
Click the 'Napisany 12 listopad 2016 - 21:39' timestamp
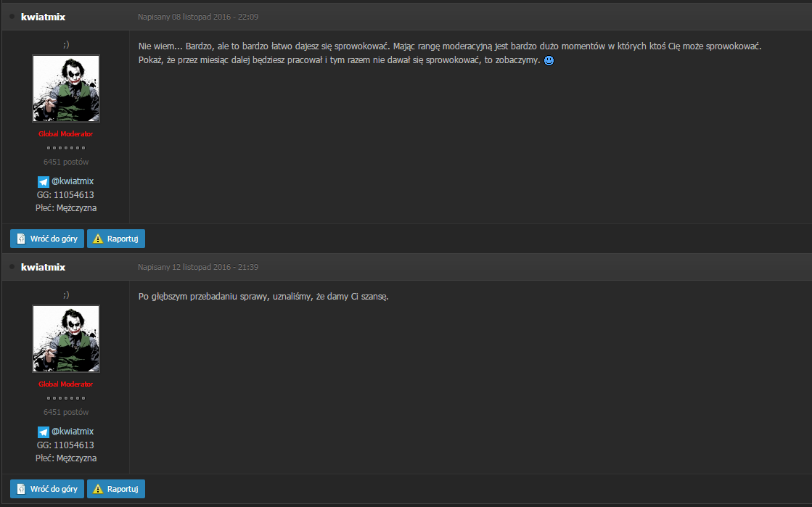pos(198,267)
